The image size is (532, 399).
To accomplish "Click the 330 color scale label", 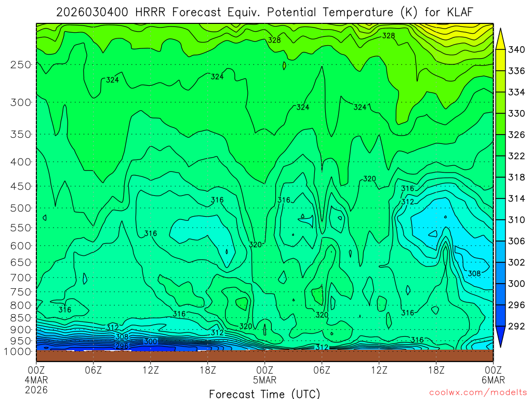I will point(516,113).
